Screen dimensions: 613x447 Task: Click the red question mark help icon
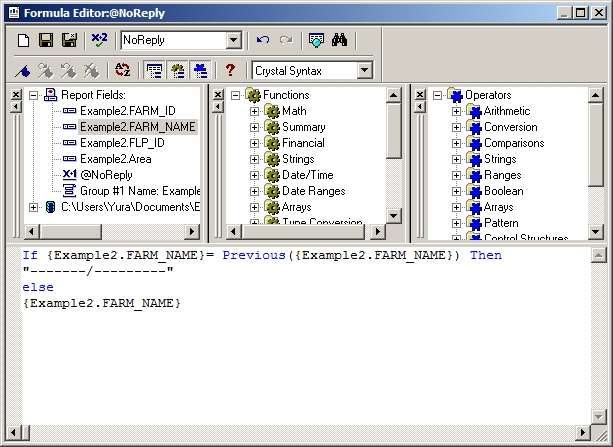(x=230, y=70)
